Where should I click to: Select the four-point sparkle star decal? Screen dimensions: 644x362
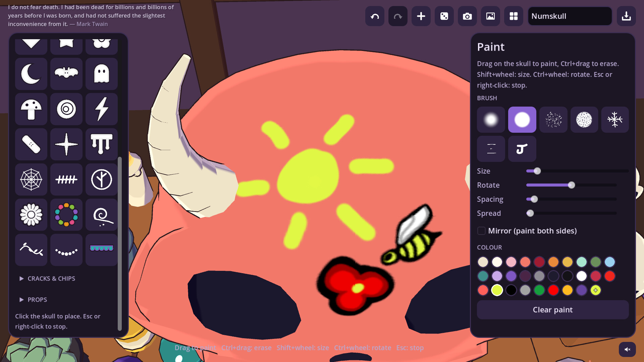point(66,144)
